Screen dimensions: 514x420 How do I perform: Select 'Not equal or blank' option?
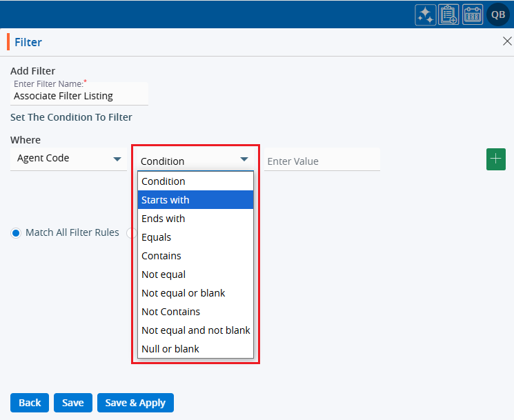point(195,293)
